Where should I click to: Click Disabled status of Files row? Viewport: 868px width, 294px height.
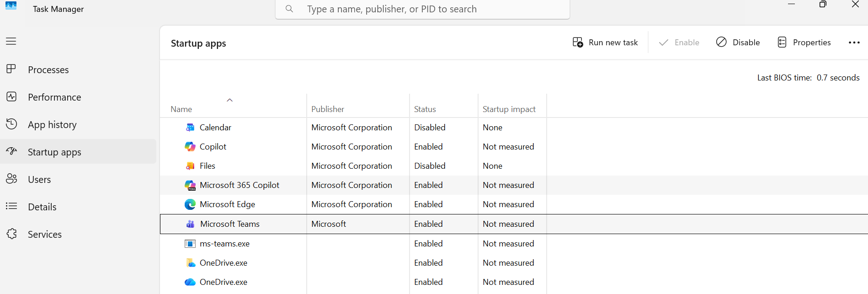pyautogui.click(x=430, y=166)
